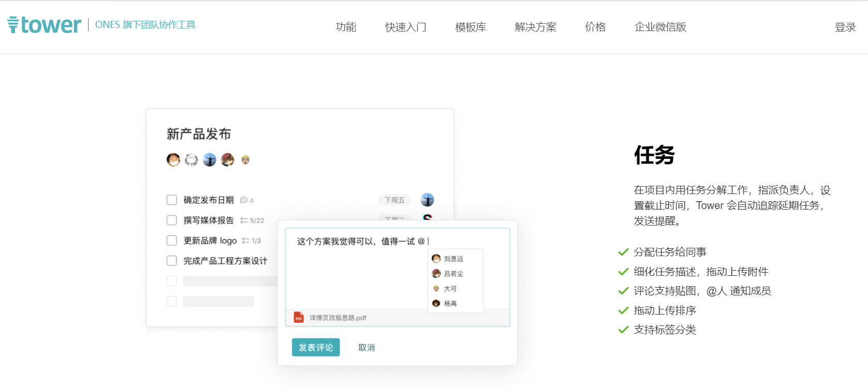This screenshot has width=868, height=387.
Task: Click the PDF attachment icon
Action: [x=298, y=317]
